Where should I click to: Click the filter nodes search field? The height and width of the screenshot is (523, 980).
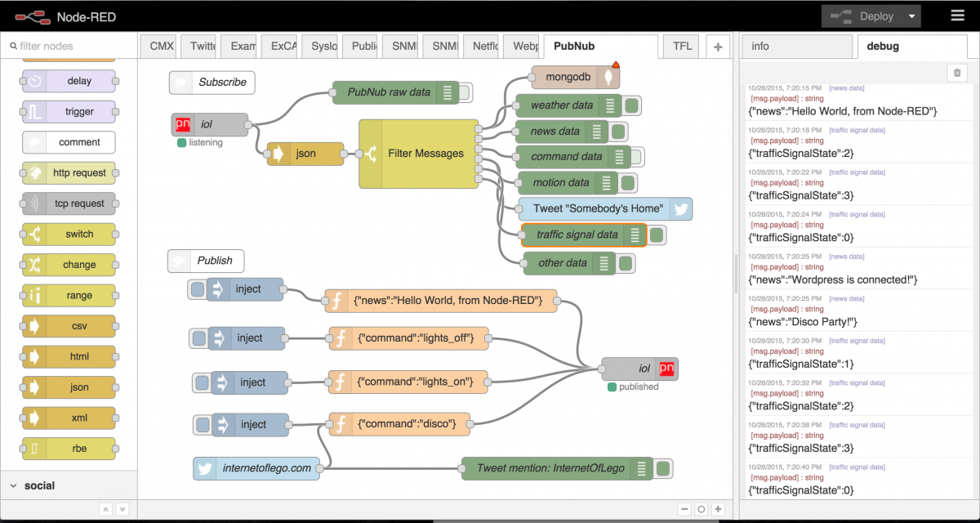[x=73, y=47]
